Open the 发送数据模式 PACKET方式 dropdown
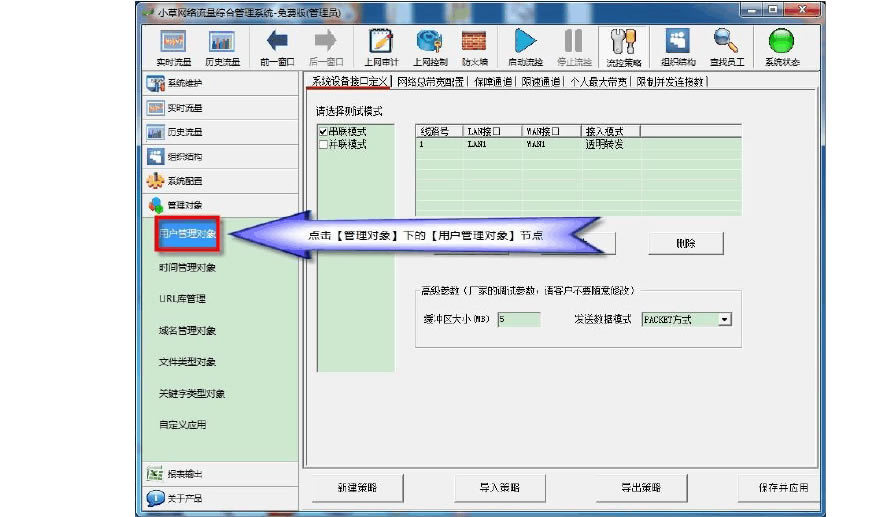The width and height of the screenshot is (893, 517). pyautogui.click(x=724, y=319)
